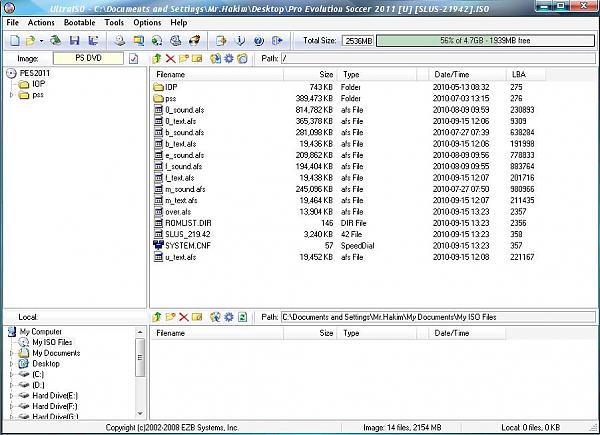Sort image list by Type column header

point(377,75)
